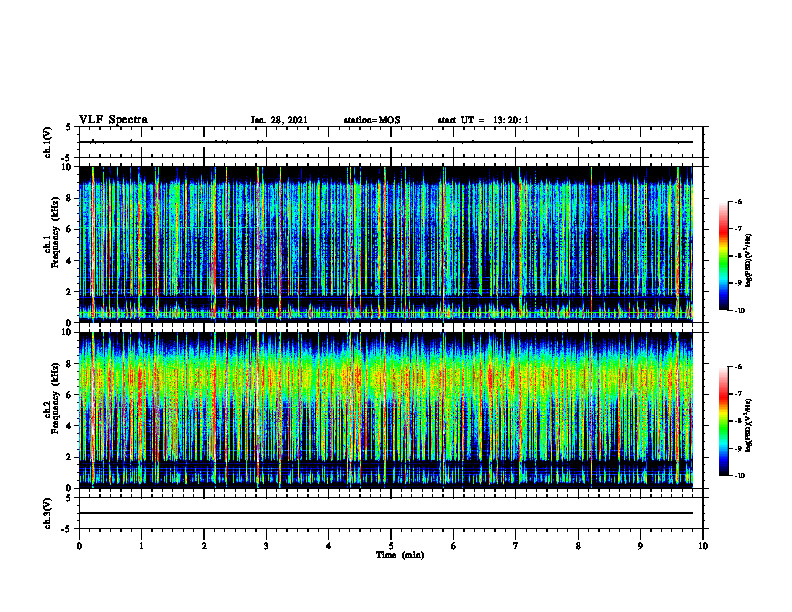This screenshot has height=612, width=792.
Task: Click the "Time (min)" axis title
Action: point(400,555)
